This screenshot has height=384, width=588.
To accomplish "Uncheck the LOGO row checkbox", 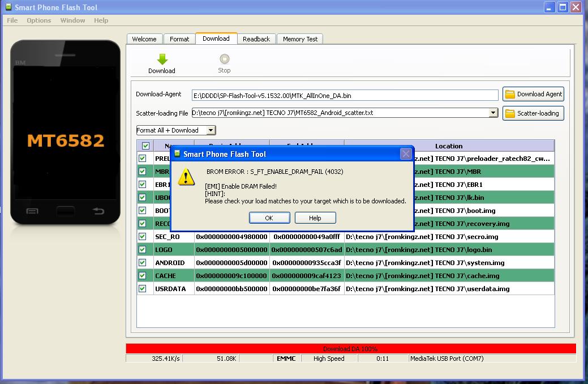I will [143, 250].
